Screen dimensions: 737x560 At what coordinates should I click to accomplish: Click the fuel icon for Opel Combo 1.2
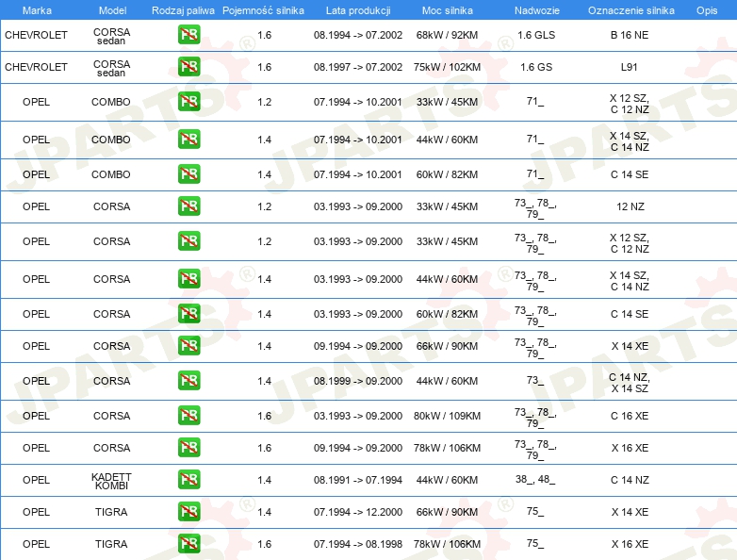[x=188, y=102]
